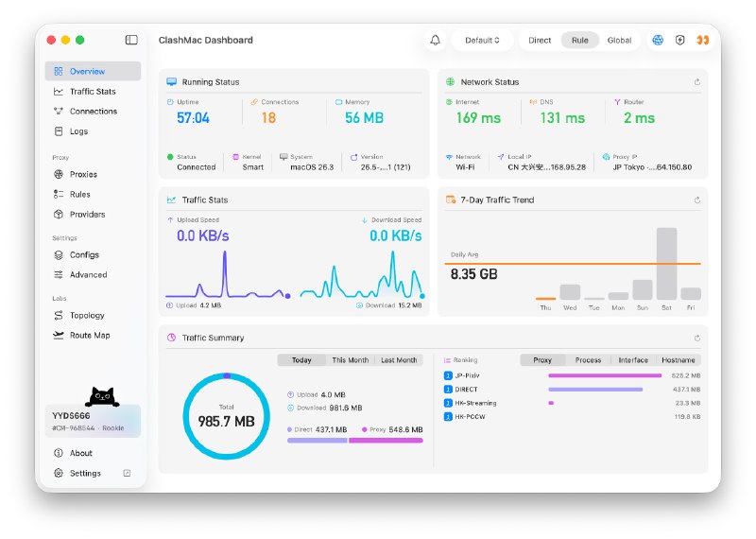
Task: Click the About info icon
Action: tap(59, 453)
